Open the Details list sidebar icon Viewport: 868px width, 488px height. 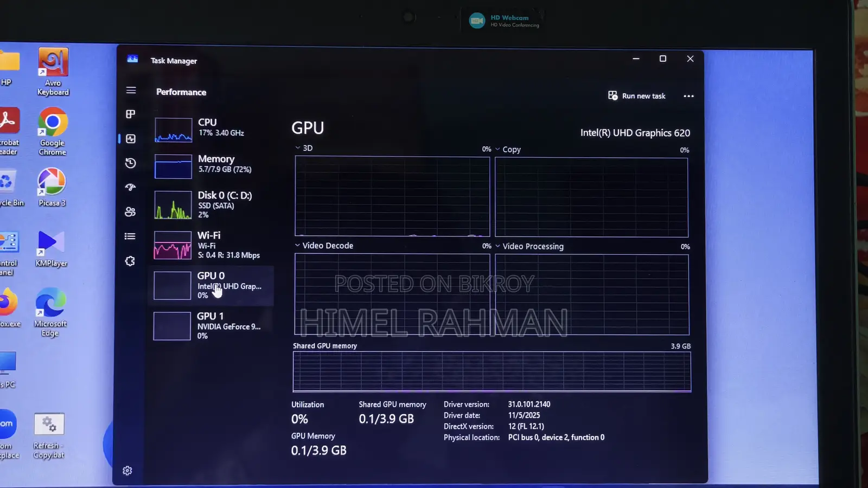click(130, 236)
